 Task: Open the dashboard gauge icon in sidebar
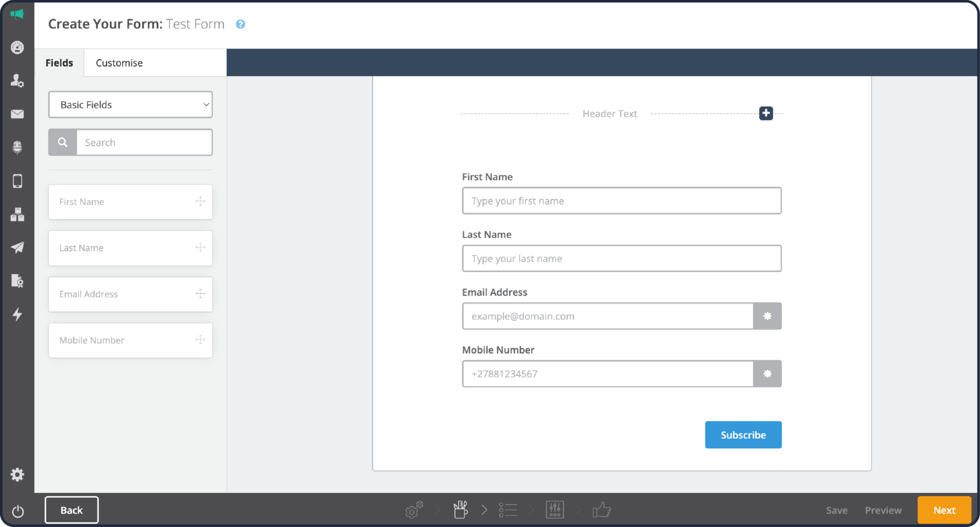[x=17, y=47]
